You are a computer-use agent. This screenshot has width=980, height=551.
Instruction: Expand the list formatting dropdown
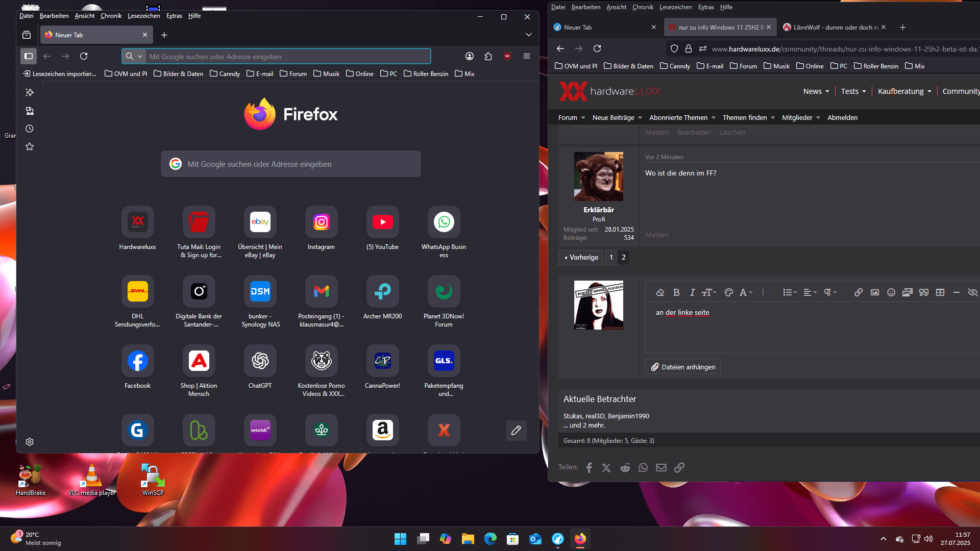790,292
